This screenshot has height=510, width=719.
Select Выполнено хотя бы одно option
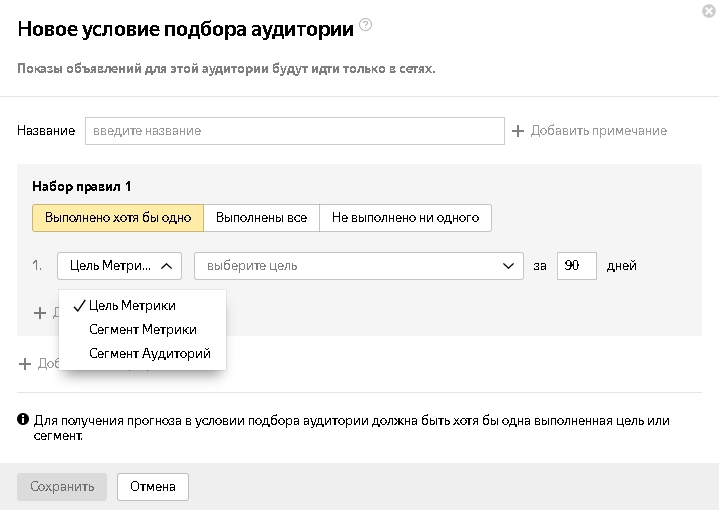pos(118,218)
